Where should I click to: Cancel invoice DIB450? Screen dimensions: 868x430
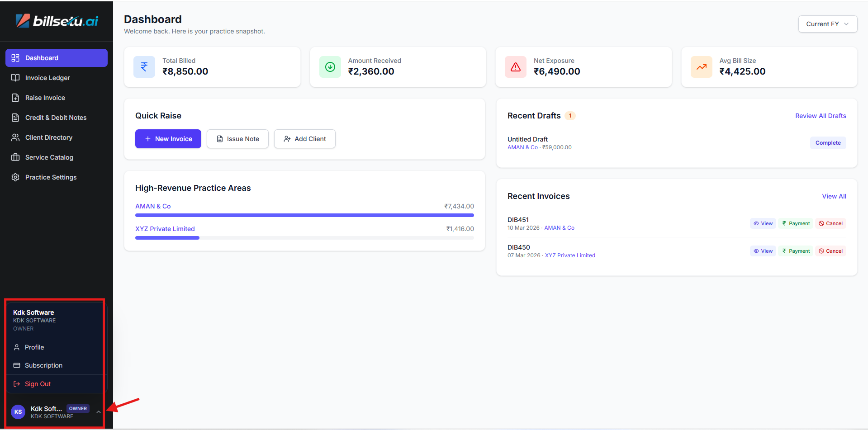point(830,251)
